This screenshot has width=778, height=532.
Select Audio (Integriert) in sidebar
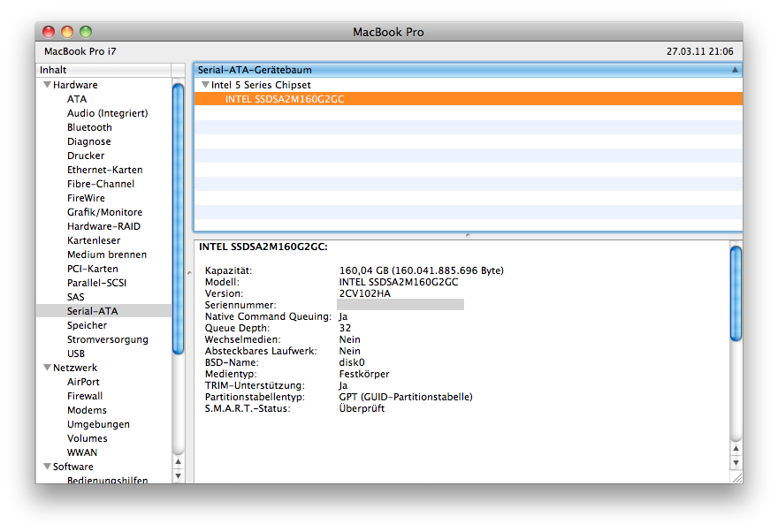108,113
